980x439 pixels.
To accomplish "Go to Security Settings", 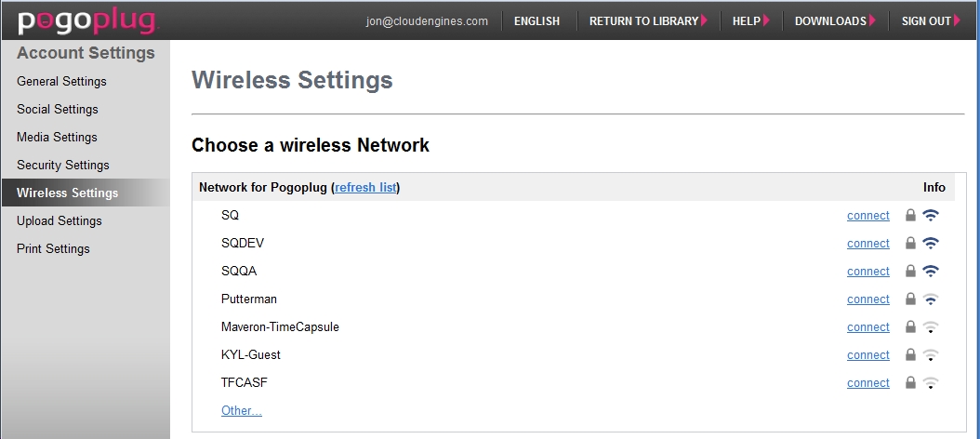I will (63, 165).
